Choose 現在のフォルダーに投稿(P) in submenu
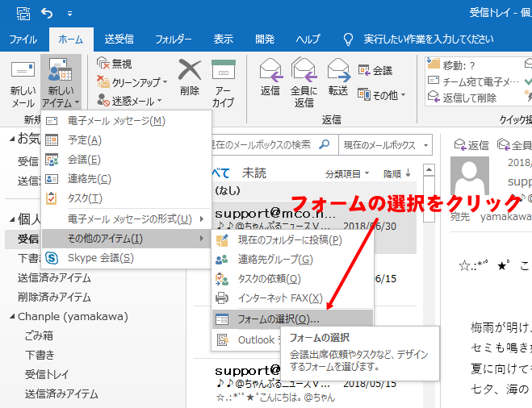The width and height of the screenshot is (532, 408). point(292,240)
